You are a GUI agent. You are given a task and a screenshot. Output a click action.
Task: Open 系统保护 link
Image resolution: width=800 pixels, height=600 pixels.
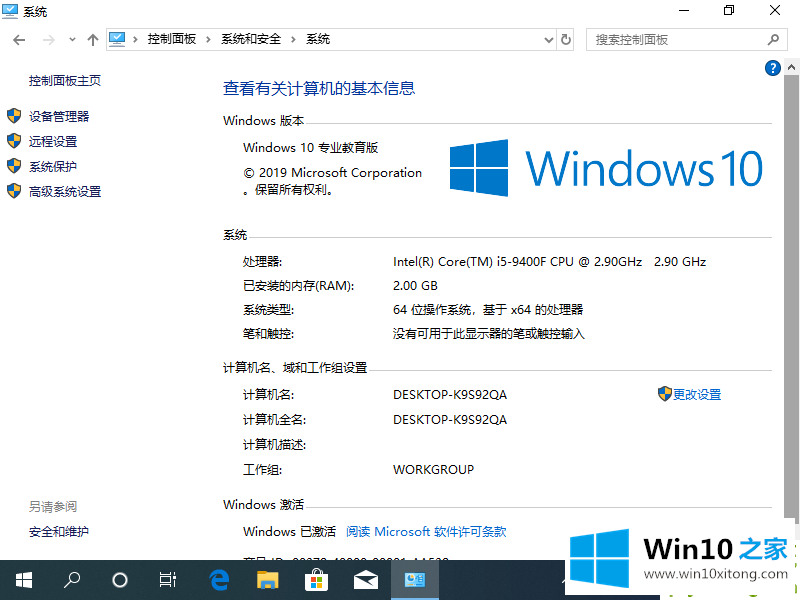[x=53, y=166]
